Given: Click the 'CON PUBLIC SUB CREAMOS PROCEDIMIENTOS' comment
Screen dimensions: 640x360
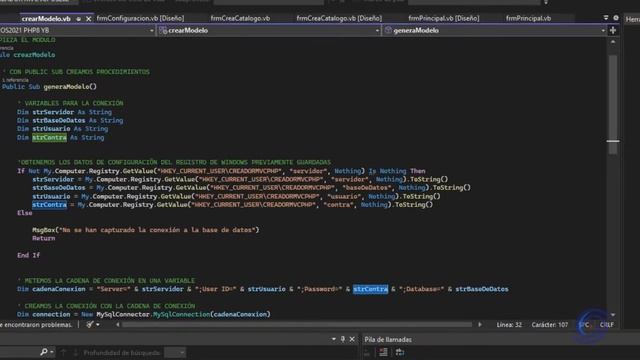Looking at the screenshot, I should [x=76, y=72].
